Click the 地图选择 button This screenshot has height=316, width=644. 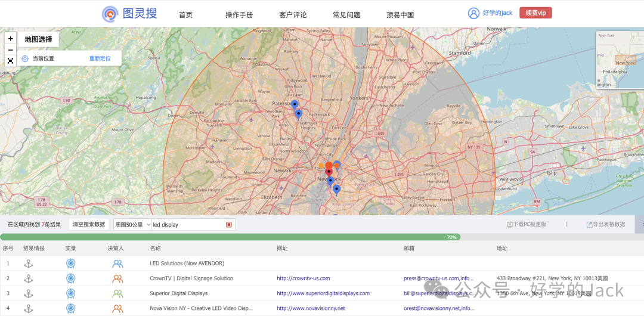point(38,39)
